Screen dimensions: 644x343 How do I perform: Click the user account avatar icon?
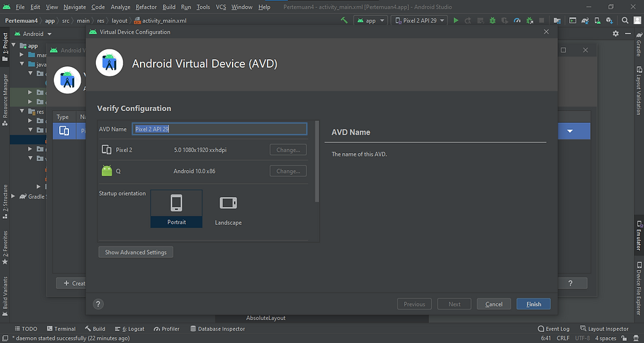pos(637,20)
